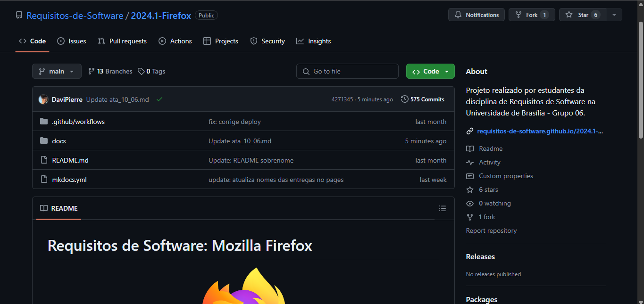This screenshot has height=304, width=644.
Task: Click the green commit status checkmark
Action: pos(159,99)
